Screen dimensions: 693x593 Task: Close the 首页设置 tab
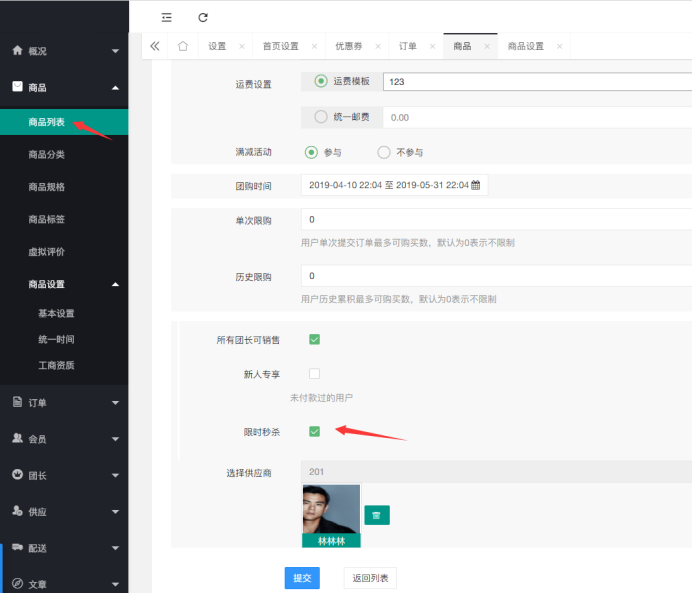click(x=314, y=46)
